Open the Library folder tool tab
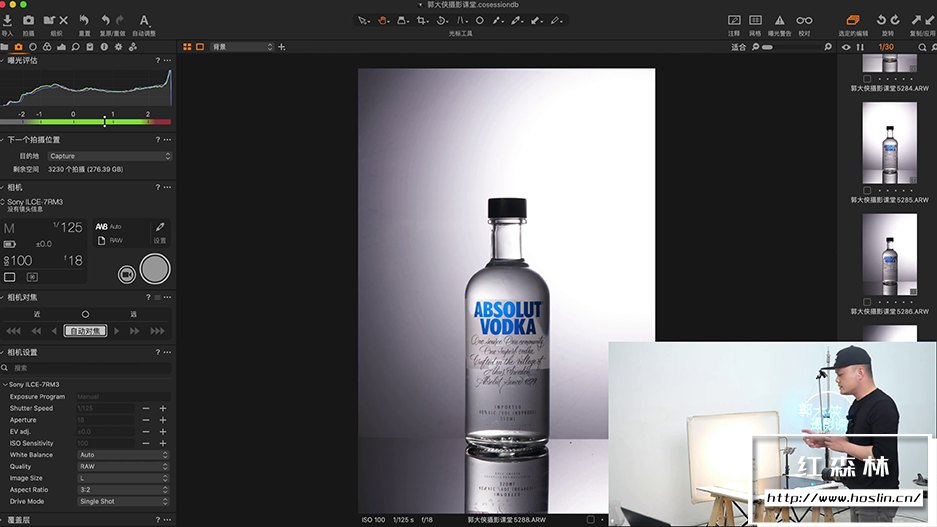 click(5, 47)
